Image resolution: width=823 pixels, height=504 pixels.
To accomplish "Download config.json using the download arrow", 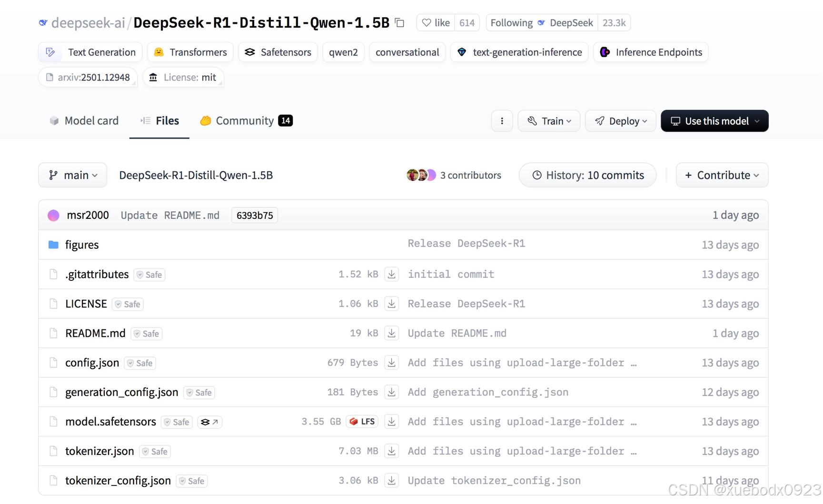I will point(391,363).
